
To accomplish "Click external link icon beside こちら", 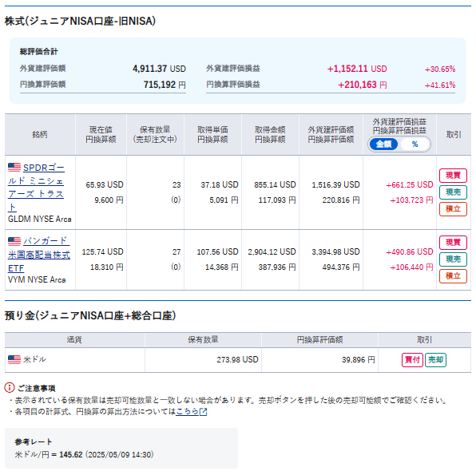I will coord(203,412).
